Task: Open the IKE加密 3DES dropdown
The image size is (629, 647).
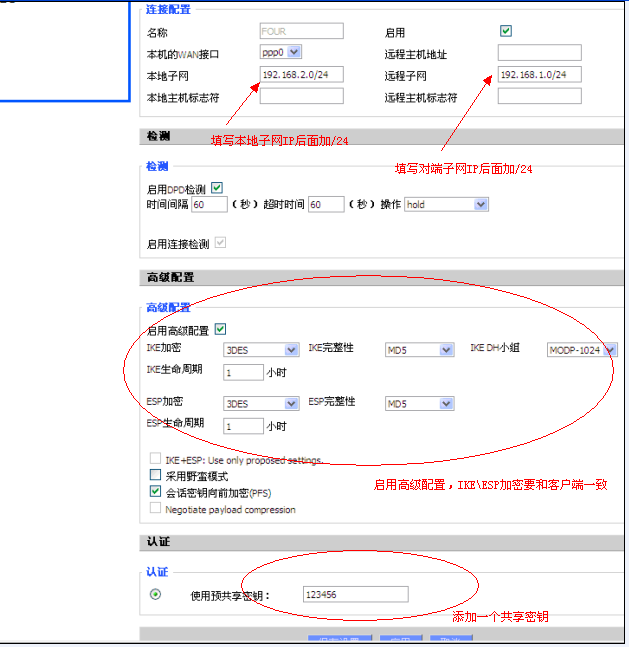Action: [x=261, y=350]
